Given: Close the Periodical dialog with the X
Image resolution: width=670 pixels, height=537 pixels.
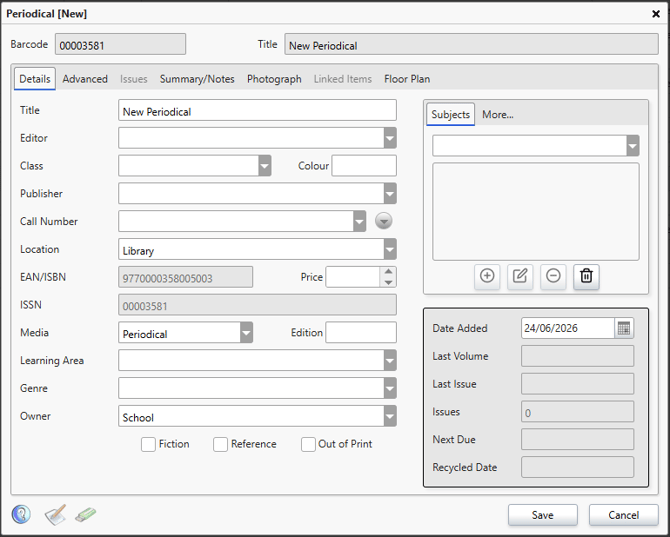Looking at the screenshot, I should [656, 14].
